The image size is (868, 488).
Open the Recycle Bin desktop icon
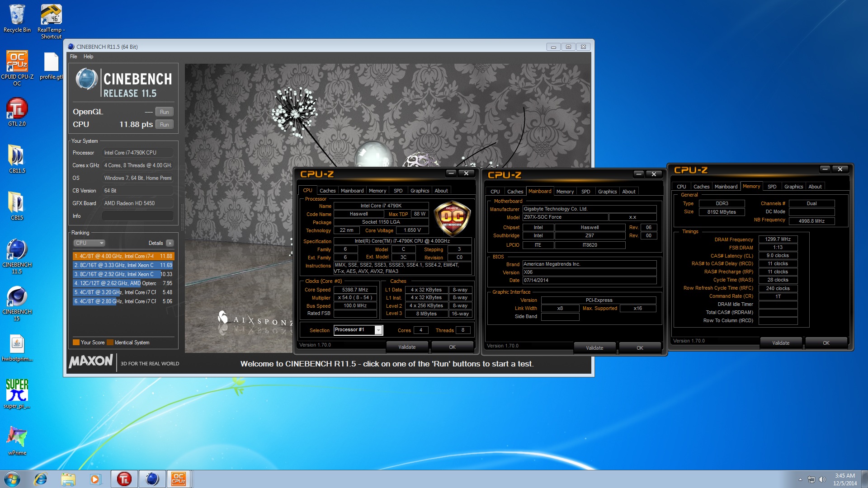point(17,18)
